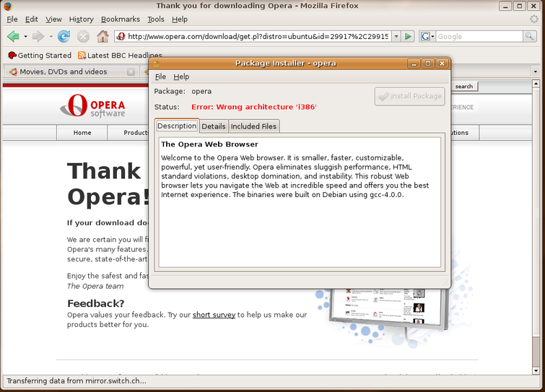Switch to the Included Files tab
The width and height of the screenshot is (545, 392).
(x=253, y=126)
